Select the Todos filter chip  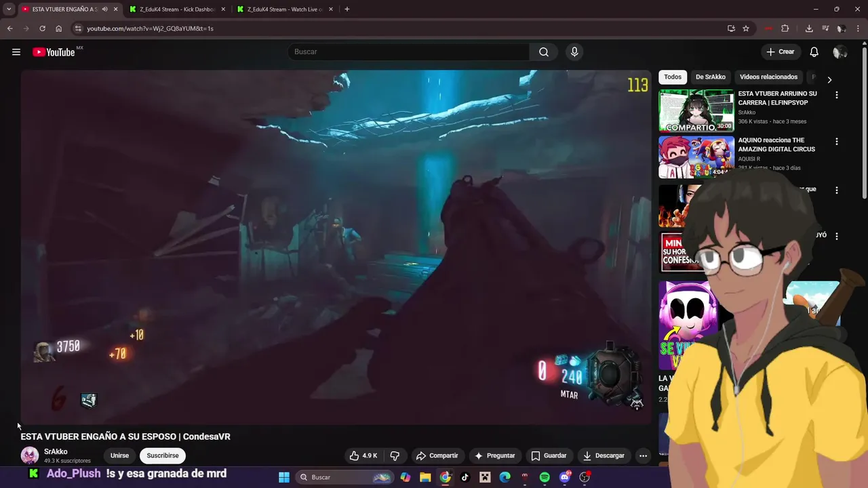[673, 77]
